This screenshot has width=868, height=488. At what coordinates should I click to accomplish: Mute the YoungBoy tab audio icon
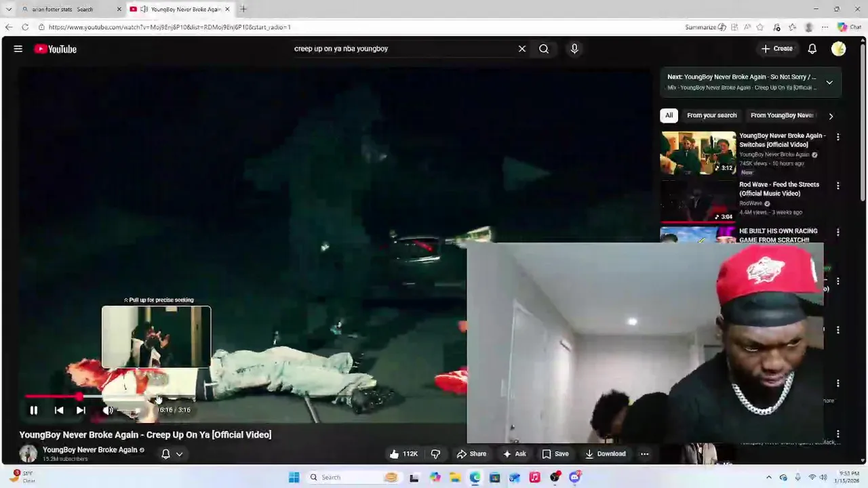coord(144,9)
